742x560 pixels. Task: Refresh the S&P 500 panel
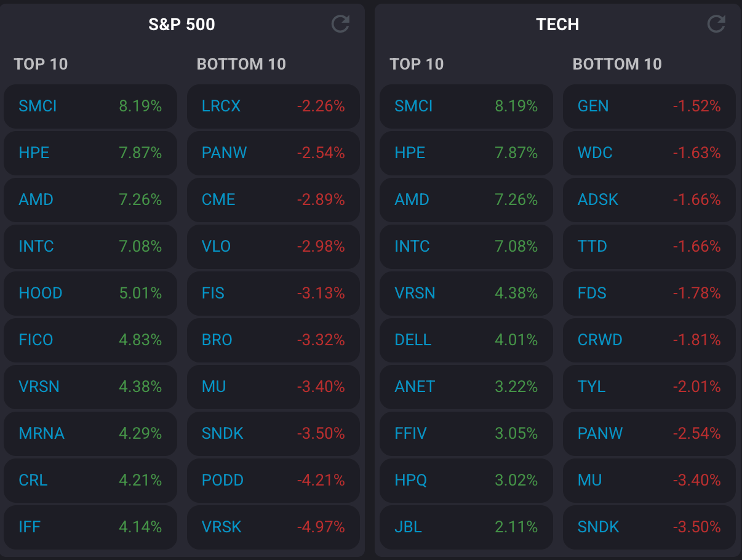(340, 24)
